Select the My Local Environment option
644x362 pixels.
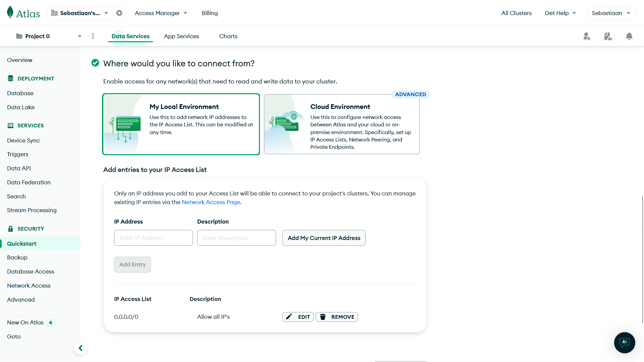tap(181, 124)
